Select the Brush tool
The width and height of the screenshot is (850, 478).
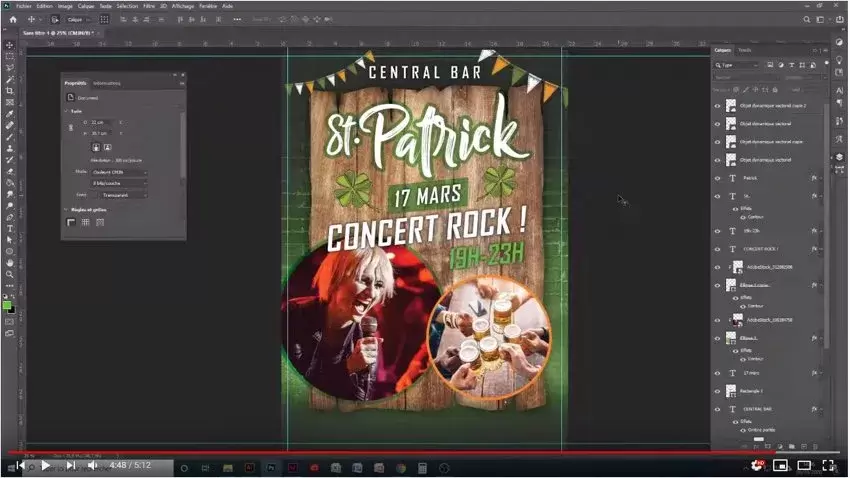coord(10,137)
